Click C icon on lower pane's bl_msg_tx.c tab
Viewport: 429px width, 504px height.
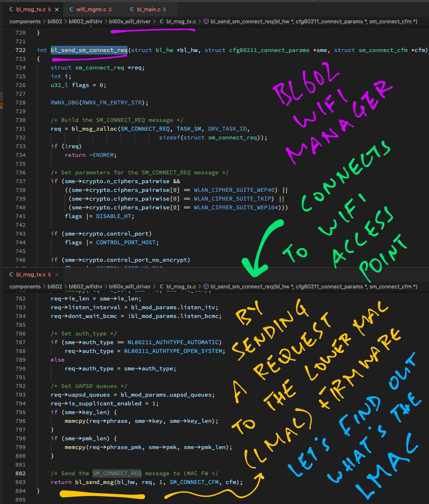click(11, 275)
